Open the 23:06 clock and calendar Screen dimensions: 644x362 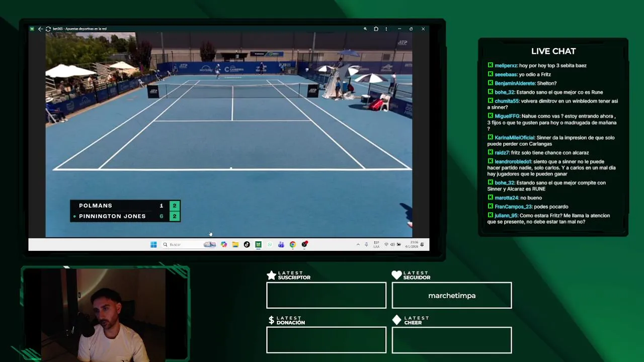point(411,244)
